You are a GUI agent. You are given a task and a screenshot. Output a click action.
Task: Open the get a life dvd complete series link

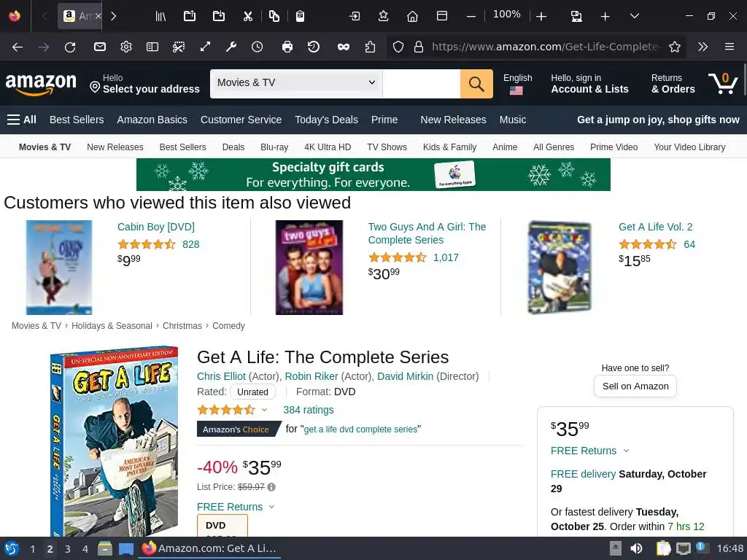click(x=360, y=429)
